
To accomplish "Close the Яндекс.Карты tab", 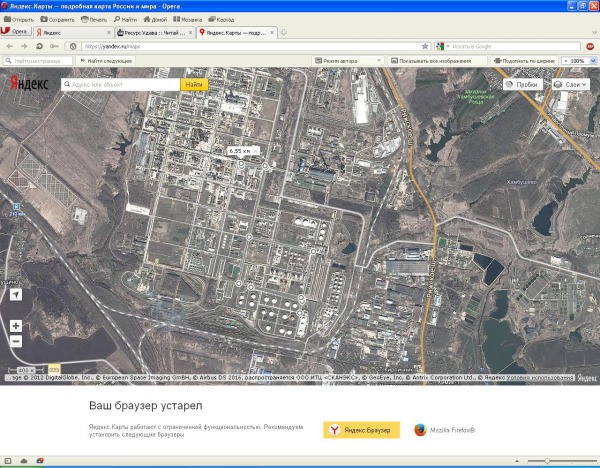I will coord(272,33).
